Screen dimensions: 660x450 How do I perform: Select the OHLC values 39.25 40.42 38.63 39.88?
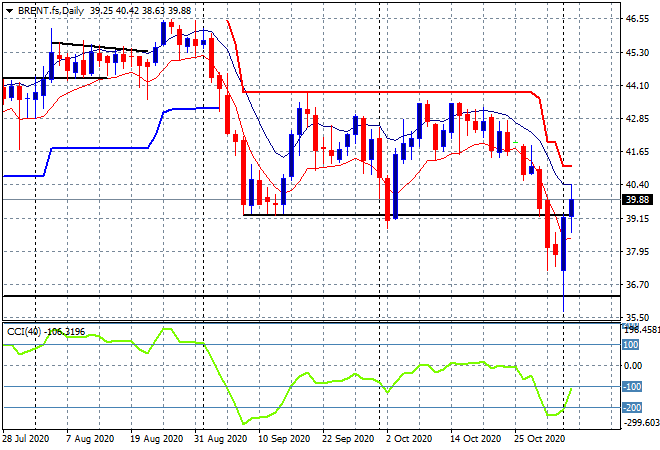pyautogui.click(x=140, y=11)
